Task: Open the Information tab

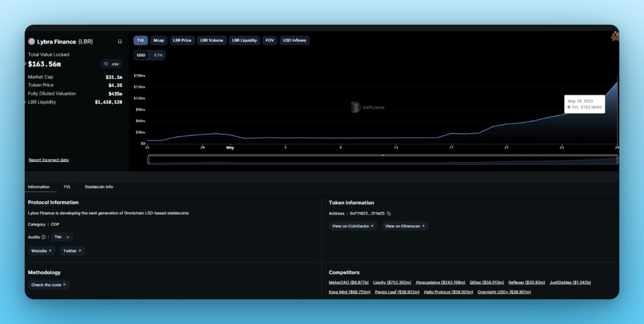Action: click(39, 187)
